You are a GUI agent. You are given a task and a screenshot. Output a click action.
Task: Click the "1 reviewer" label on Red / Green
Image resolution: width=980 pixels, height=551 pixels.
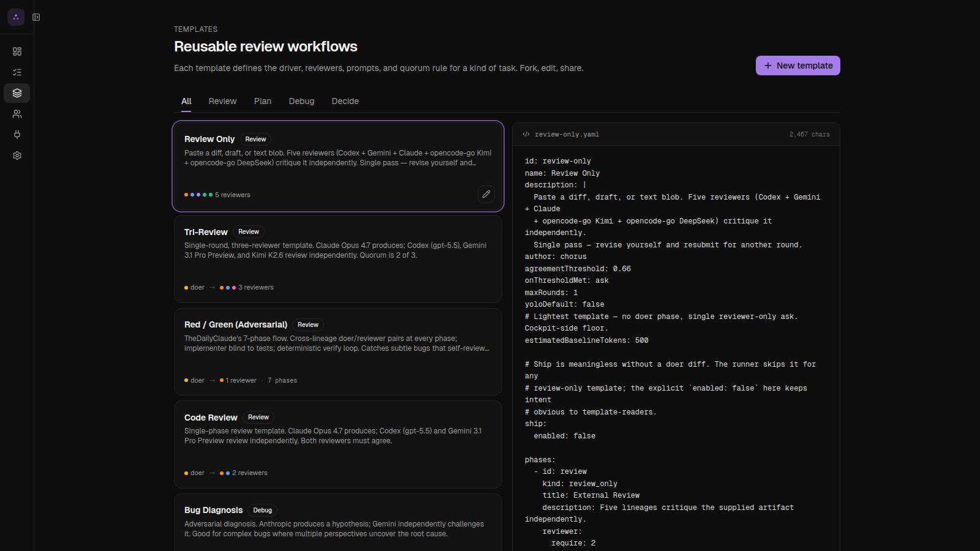[x=241, y=380]
